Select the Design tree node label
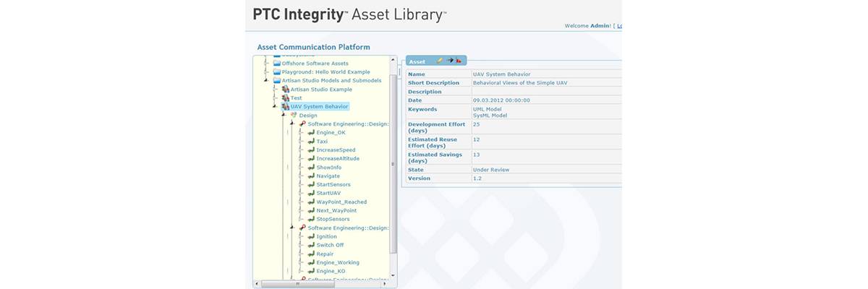 coord(308,116)
